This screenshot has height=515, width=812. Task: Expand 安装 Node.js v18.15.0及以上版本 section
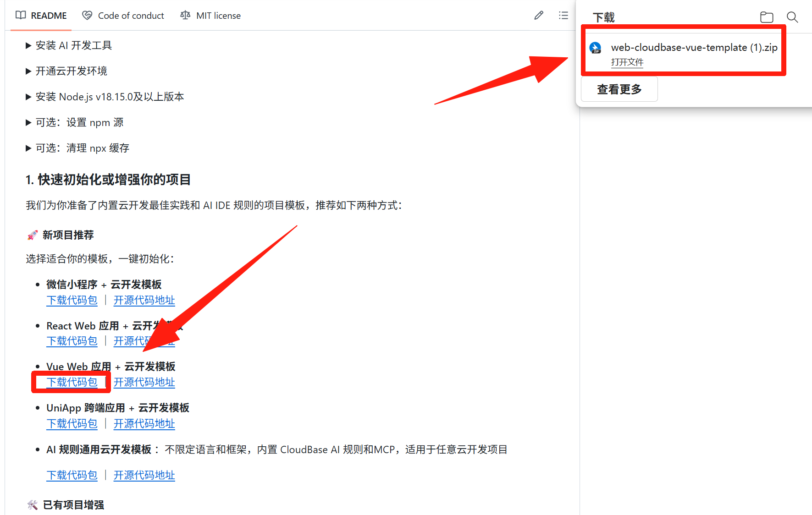105,97
